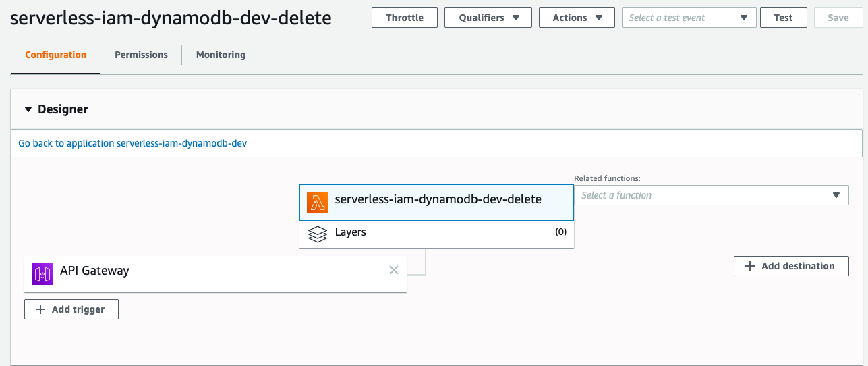Switch to the Permissions tab

[x=141, y=55]
